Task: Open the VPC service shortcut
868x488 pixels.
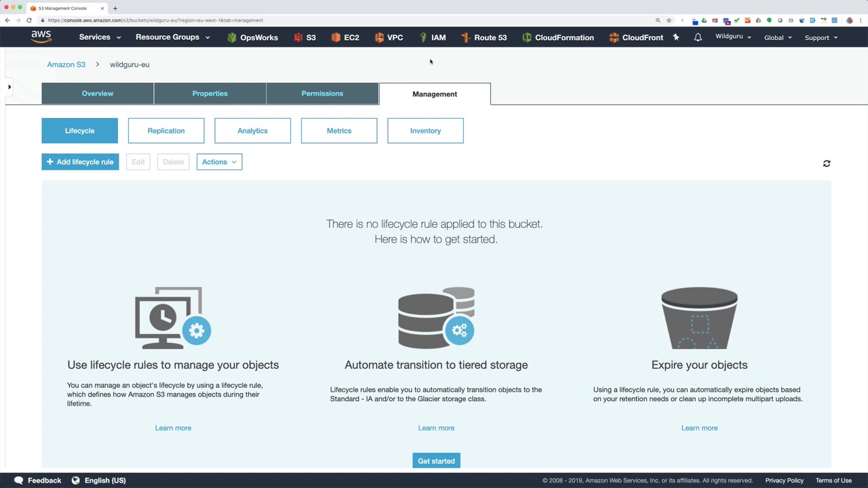Action: click(389, 37)
